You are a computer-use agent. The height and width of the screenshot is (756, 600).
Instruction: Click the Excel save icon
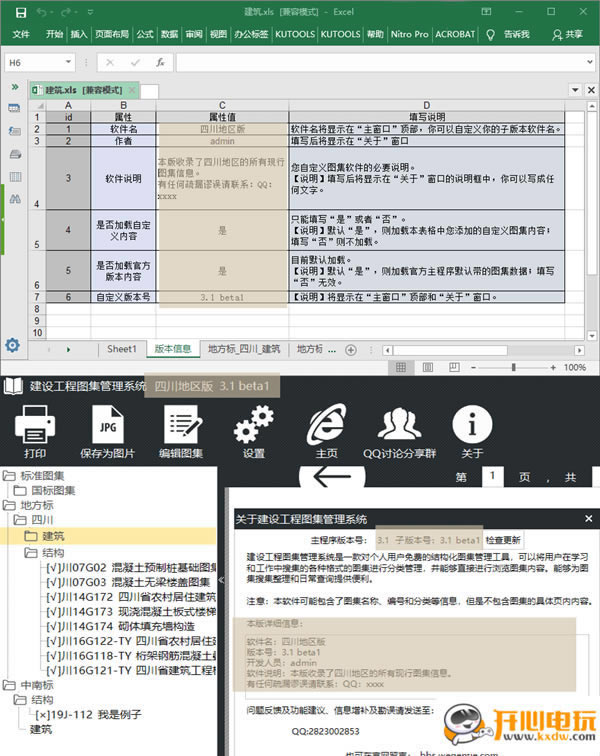21,12
